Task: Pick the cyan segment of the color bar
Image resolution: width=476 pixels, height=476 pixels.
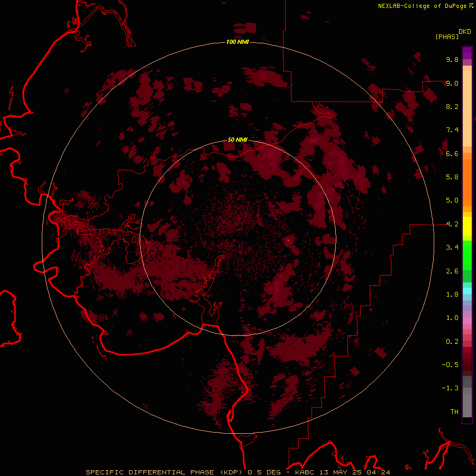Action: (x=467, y=291)
